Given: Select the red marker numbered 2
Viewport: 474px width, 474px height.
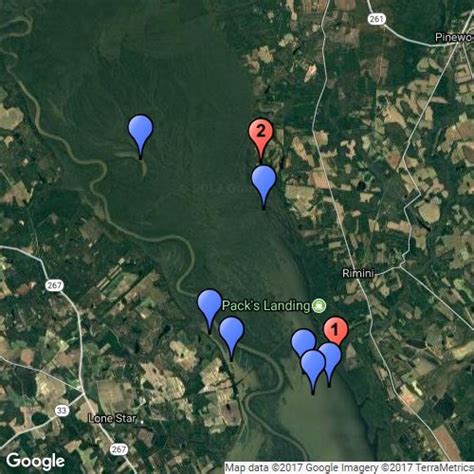Looking at the screenshot, I should [261, 131].
